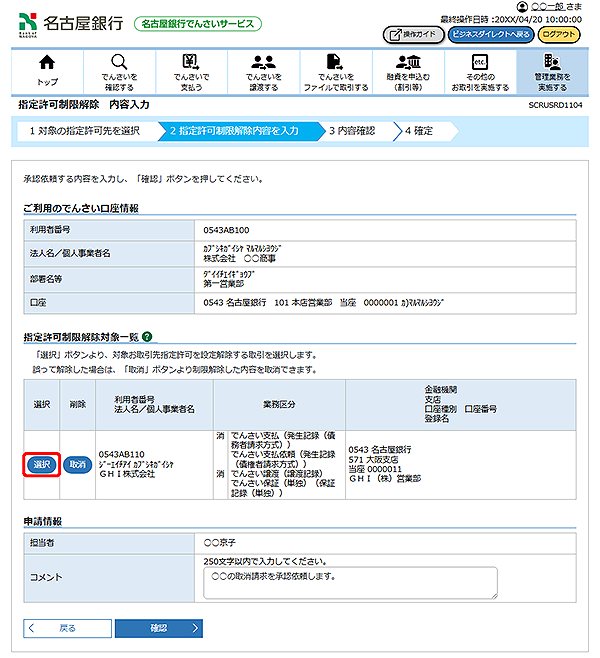Viewport: 600px width, 658px height.
Task: Click into the コメント text area
Action: click(x=354, y=584)
